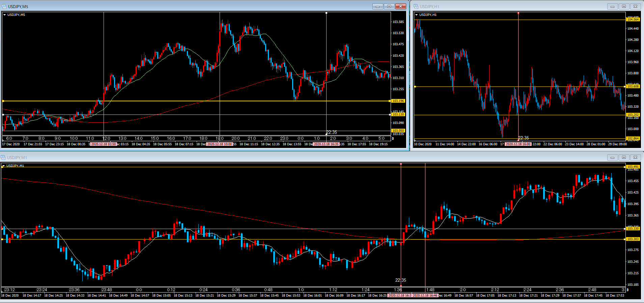This screenshot has height=303, width=644.
Task: Click the 2020.12.18 16:00 date marker on H1
Action: tap(518, 144)
